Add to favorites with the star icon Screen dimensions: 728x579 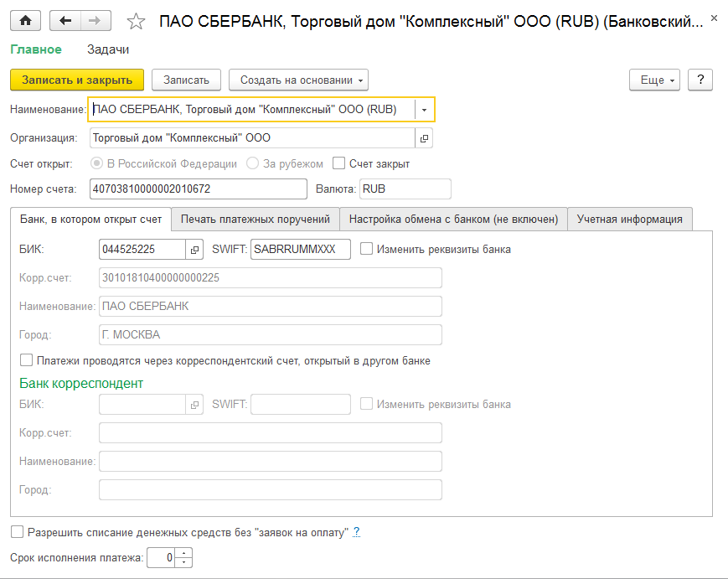click(136, 21)
